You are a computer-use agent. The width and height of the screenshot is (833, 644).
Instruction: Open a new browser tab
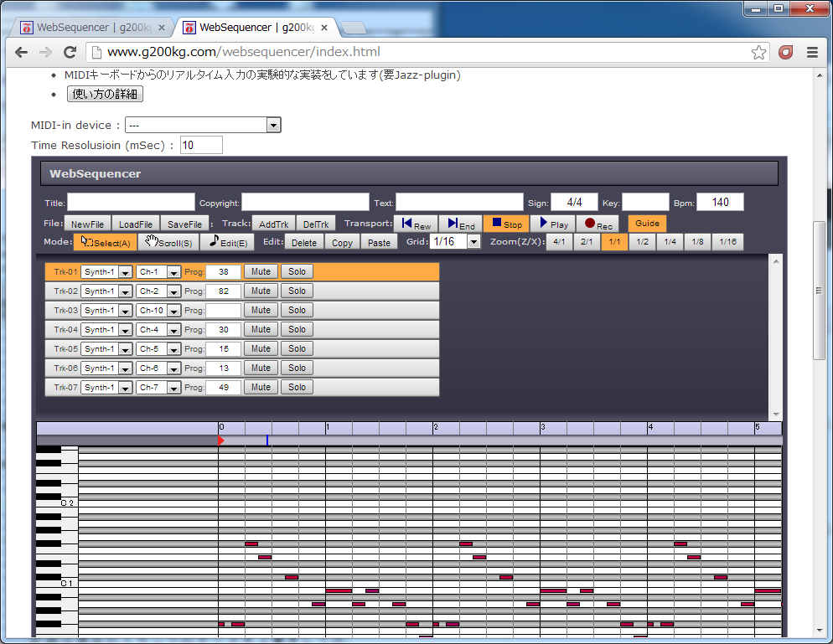pyautogui.click(x=353, y=28)
